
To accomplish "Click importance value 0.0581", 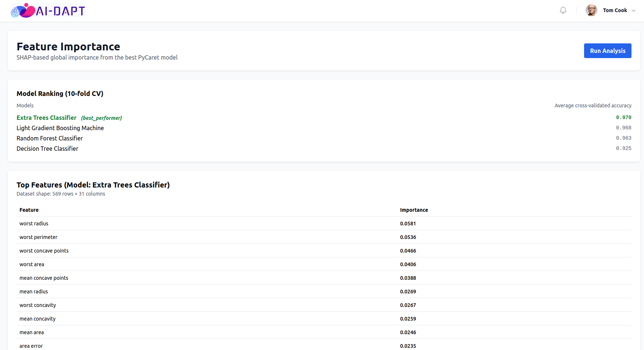I will point(408,224).
